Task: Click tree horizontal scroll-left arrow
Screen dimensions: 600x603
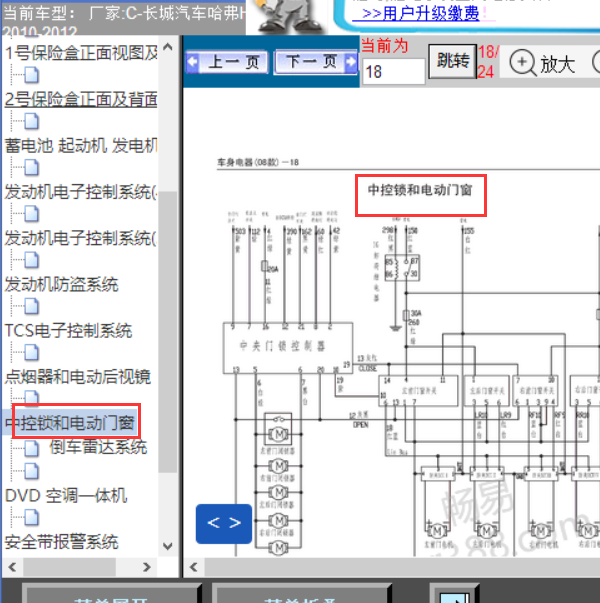Action: [x=12, y=567]
